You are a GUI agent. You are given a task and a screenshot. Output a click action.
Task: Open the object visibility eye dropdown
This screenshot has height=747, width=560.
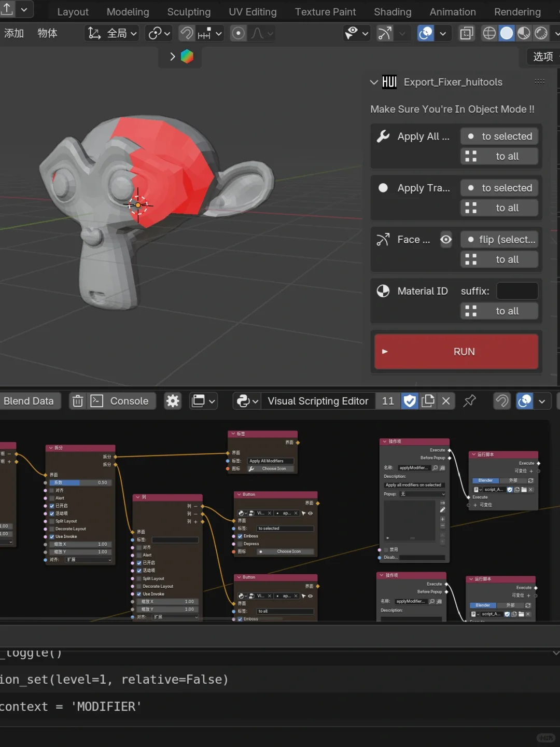(x=357, y=34)
